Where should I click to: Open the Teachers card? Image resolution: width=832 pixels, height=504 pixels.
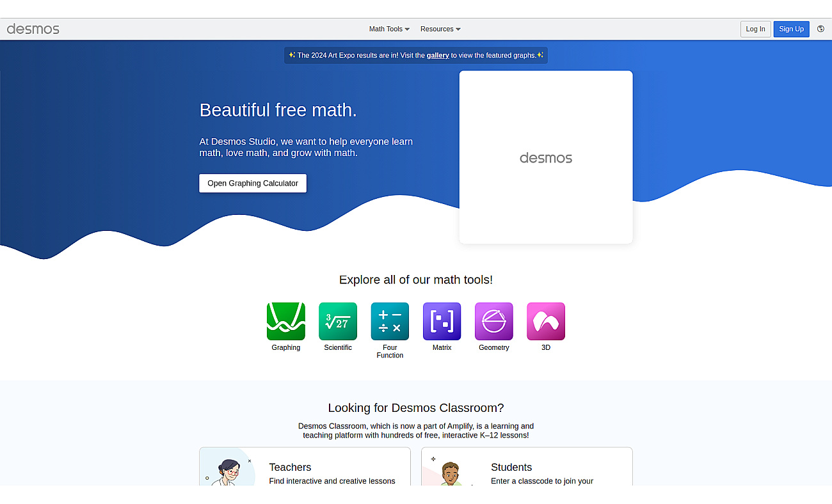pyautogui.click(x=305, y=466)
